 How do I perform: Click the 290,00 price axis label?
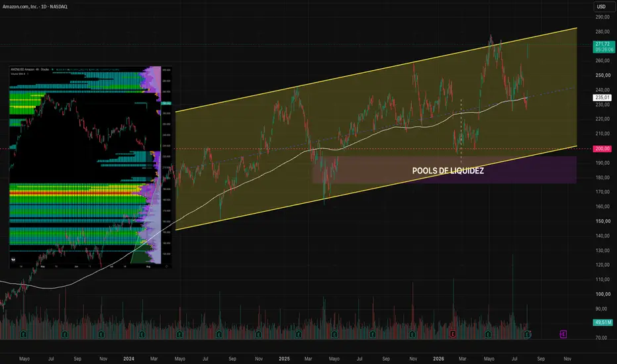click(602, 17)
